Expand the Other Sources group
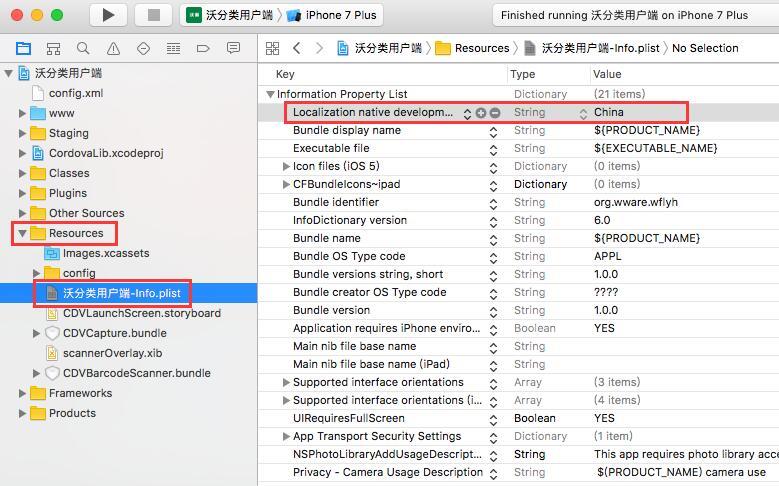Screen dimensions: 779x486 point(22,213)
